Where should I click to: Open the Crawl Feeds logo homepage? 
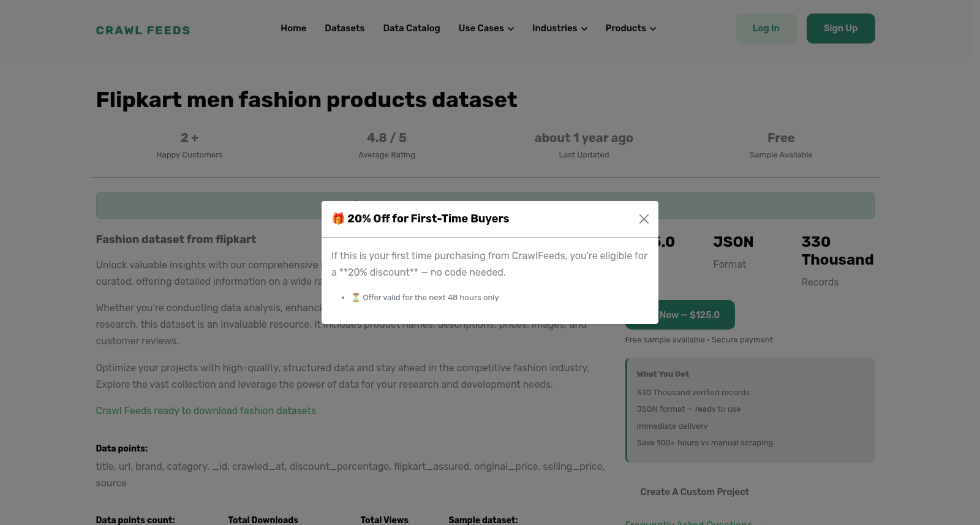coord(143,31)
